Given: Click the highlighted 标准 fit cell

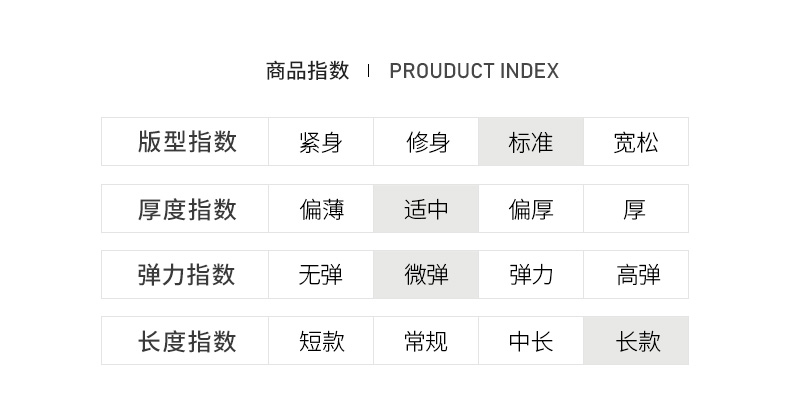Looking at the screenshot, I should [531, 142].
